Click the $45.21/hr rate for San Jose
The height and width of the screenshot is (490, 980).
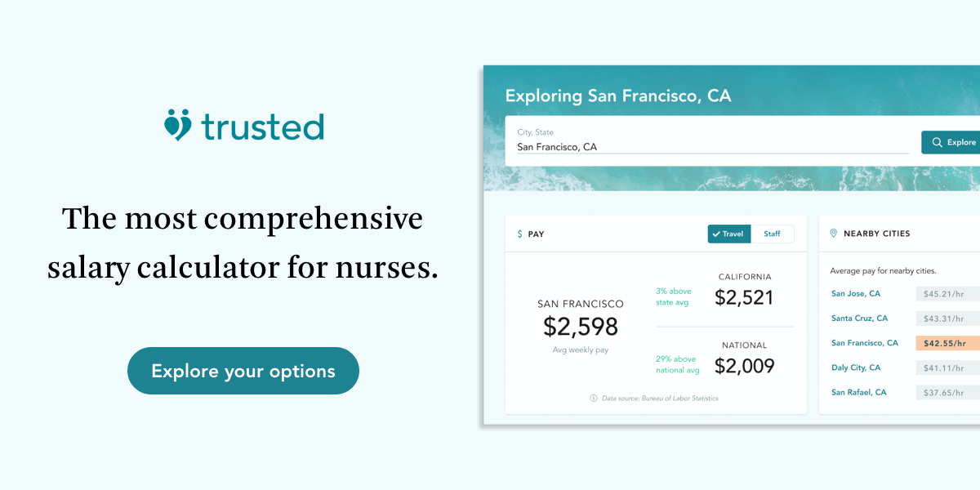point(945,293)
